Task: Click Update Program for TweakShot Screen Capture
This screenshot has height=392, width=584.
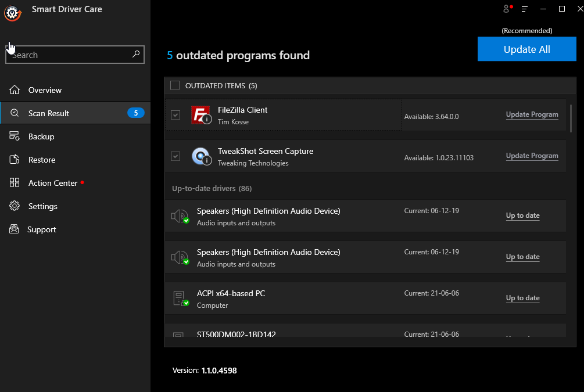Action: click(532, 156)
